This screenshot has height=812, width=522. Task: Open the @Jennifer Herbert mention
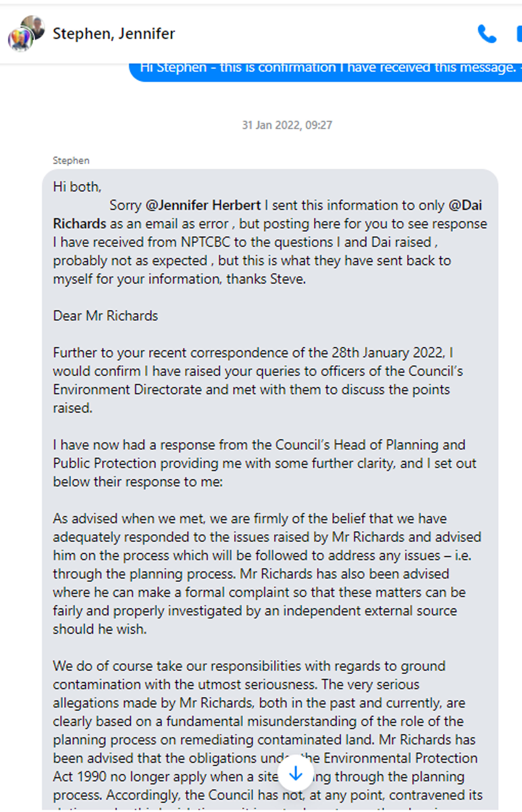click(x=203, y=205)
